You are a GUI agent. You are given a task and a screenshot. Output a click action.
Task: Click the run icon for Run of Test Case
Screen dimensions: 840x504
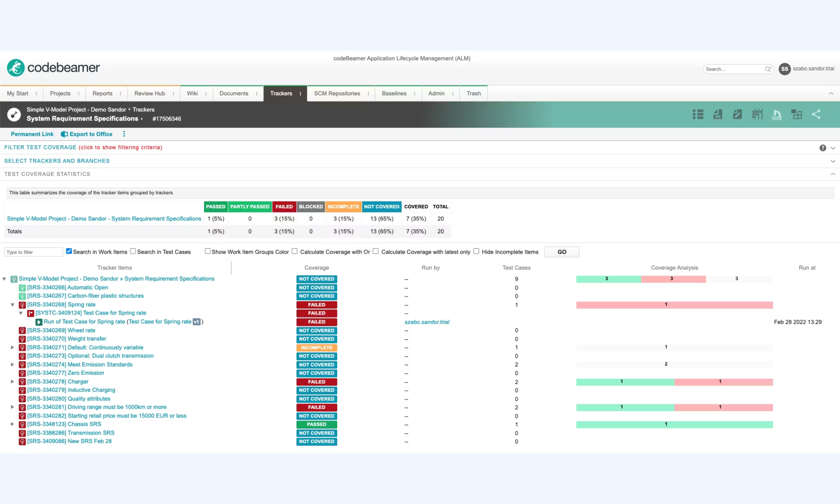(x=39, y=322)
